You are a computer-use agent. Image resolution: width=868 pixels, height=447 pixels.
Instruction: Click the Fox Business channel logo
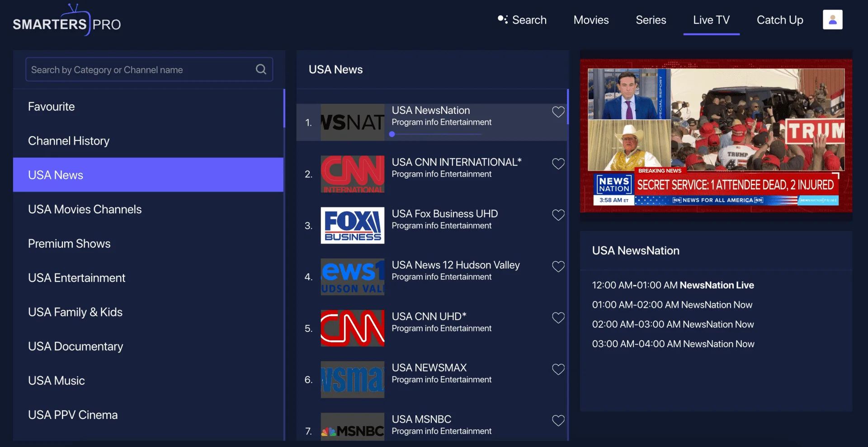pyautogui.click(x=353, y=226)
